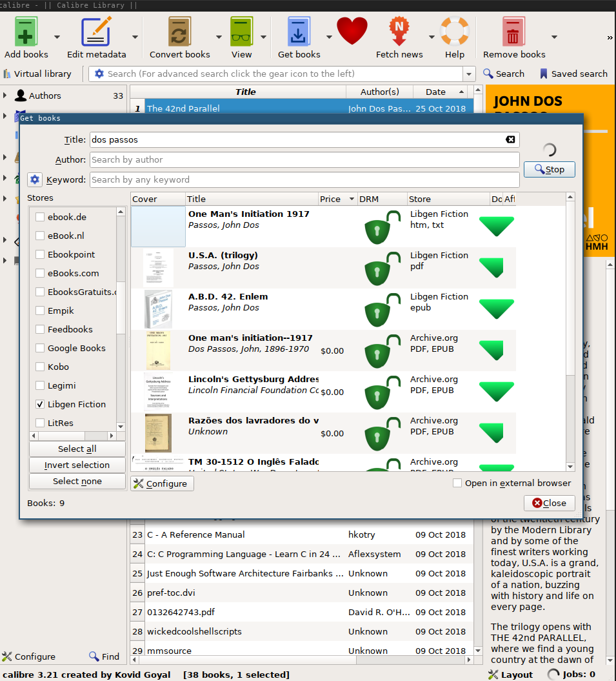Image resolution: width=616 pixels, height=681 pixels.
Task: Uncheck the Libgen Fiction store
Action: (x=40, y=404)
